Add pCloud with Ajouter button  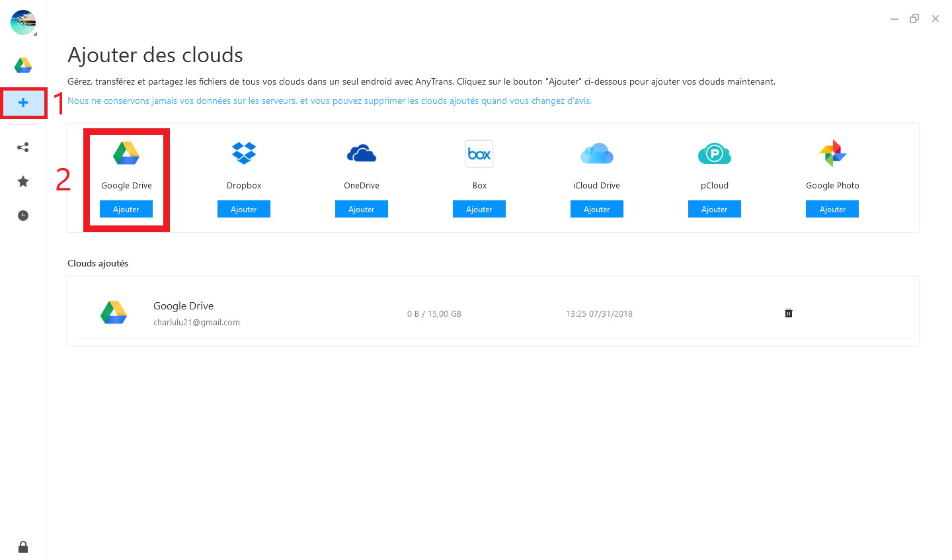coord(715,209)
